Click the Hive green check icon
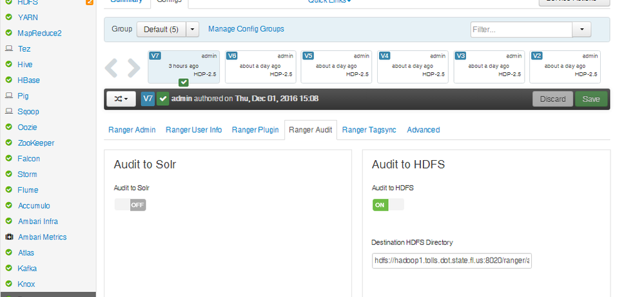The height and width of the screenshot is (297, 644). coord(8,64)
